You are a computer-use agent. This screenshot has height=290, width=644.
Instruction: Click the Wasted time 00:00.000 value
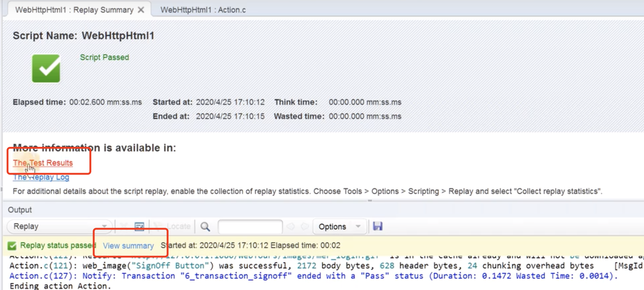point(365,116)
